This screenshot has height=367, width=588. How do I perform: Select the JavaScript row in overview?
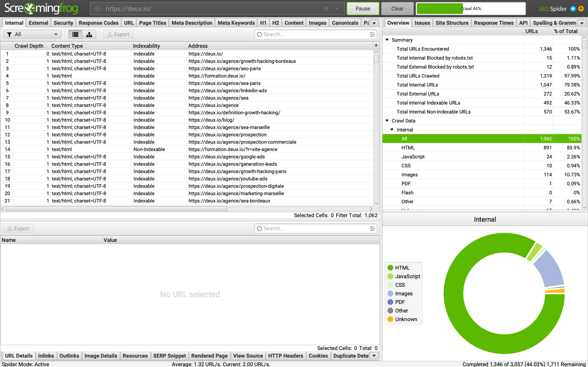point(482,157)
